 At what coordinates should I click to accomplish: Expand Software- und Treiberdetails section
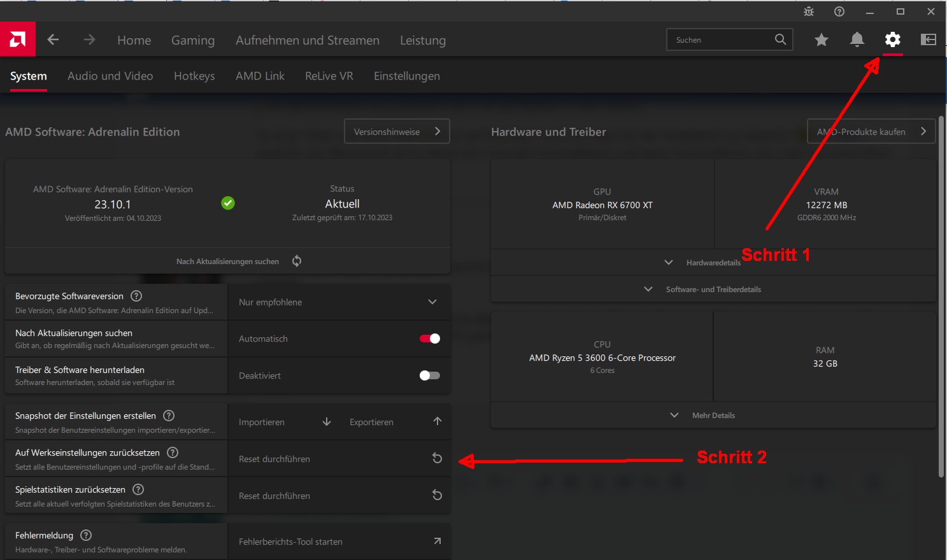click(713, 289)
